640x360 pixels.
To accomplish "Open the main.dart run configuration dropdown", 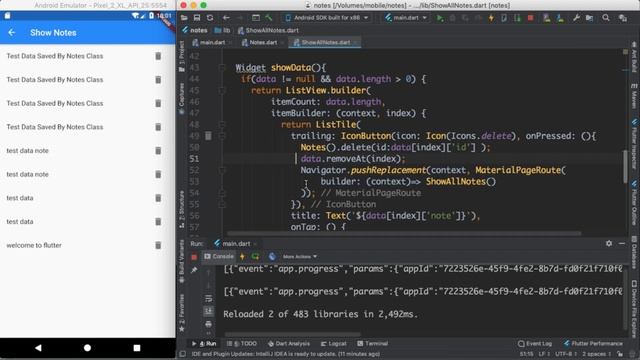I will pyautogui.click(x=406, y=18).
